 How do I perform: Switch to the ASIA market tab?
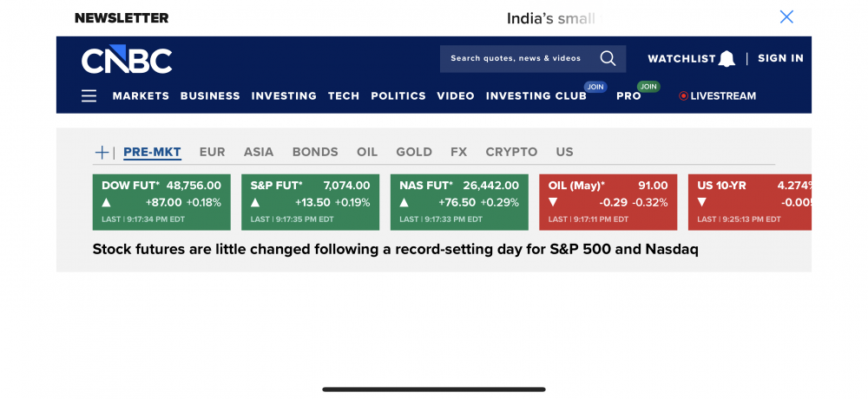click(x=259, y=152)
